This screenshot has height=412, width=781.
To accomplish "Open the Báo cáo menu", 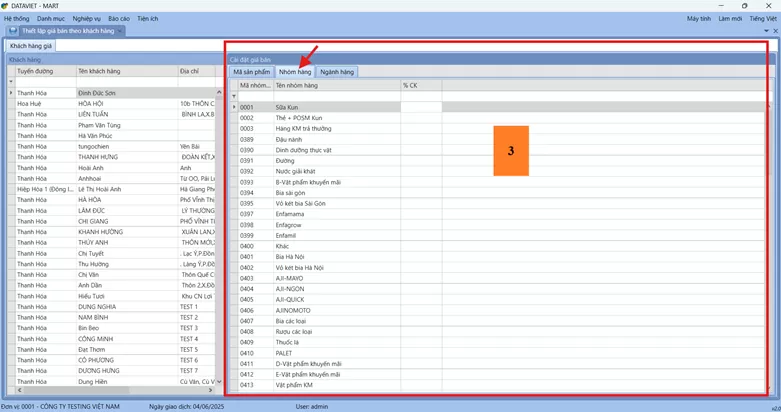I will 119,18.
